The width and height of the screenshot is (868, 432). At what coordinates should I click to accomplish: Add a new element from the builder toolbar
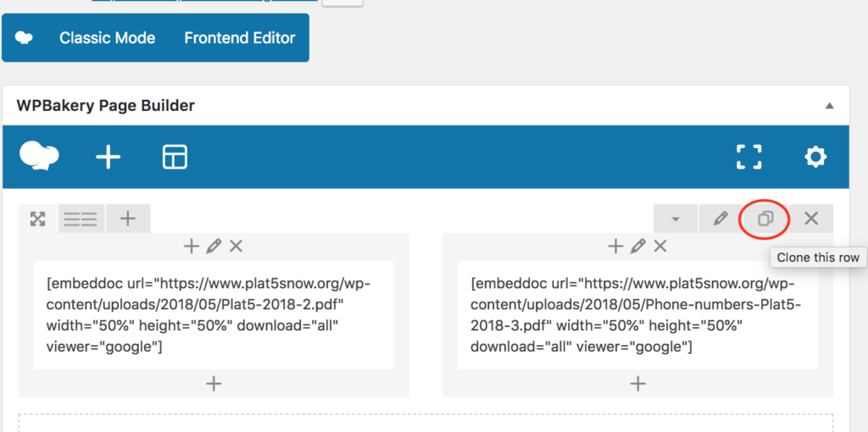pyautogui.click(x=108, y=157)
